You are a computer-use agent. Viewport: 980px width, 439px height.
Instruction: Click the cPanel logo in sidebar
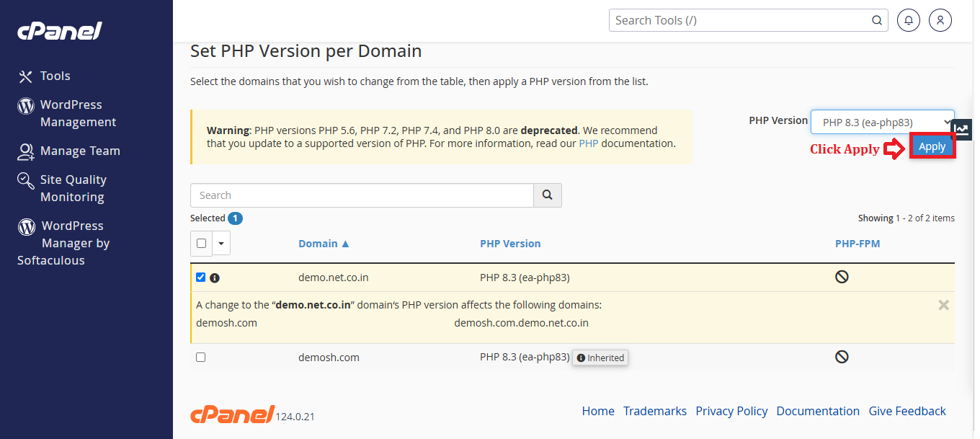(60, 31)
